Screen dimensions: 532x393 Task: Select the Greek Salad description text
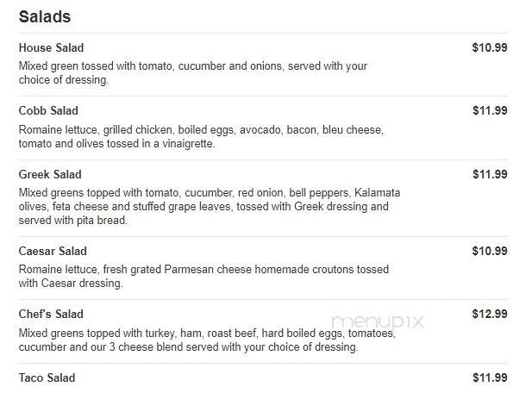(210, 207)
